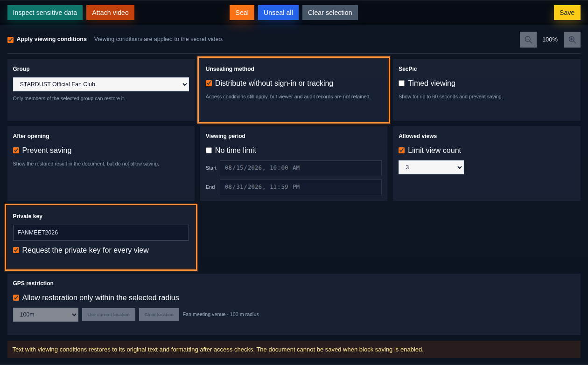Viewport: 588px width, 365px height.
Task: Click the zoom in magnifier icon
Action: [572, 40]
